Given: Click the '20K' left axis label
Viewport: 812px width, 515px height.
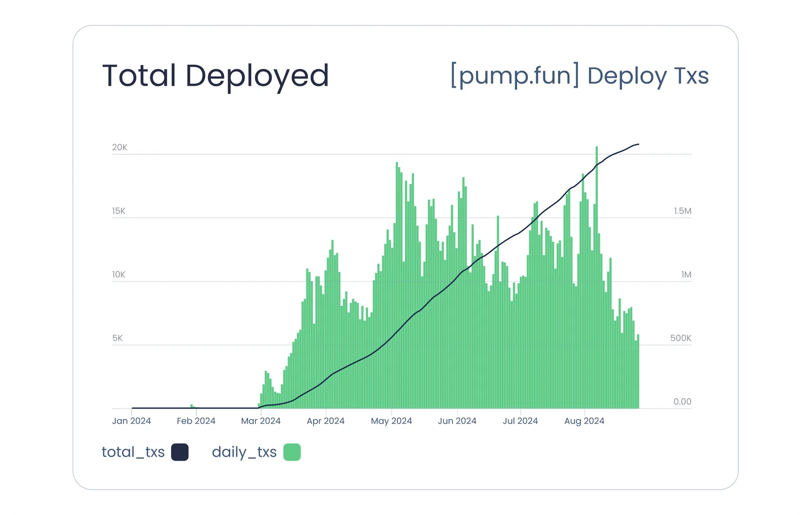Looking at the screenshot, I should [120, 148].
